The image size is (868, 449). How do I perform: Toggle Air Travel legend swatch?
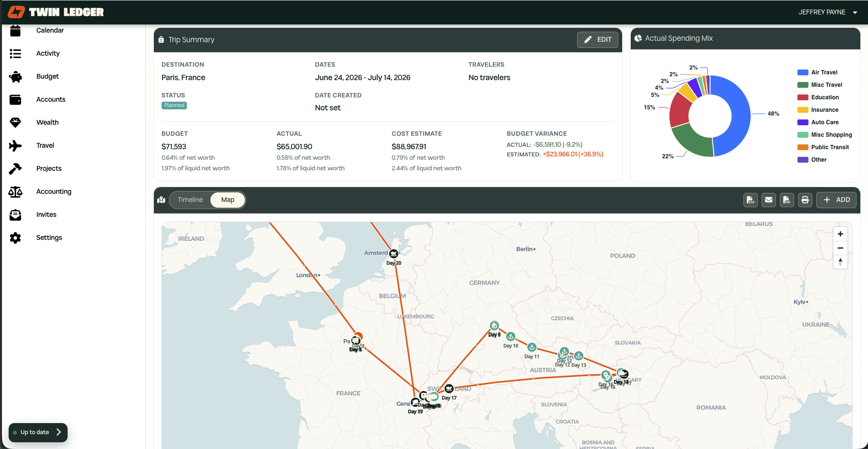(803, 72)
